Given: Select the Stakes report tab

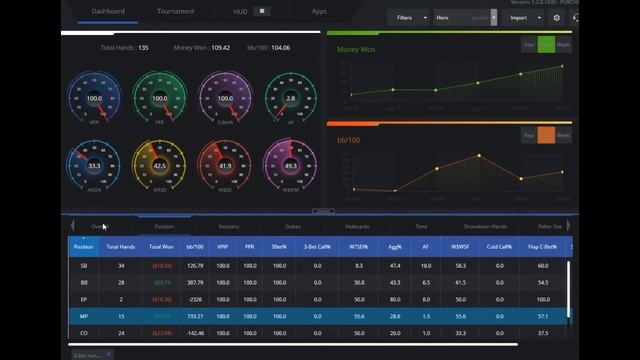Looking at the screenshot, I should click(293, 227).
